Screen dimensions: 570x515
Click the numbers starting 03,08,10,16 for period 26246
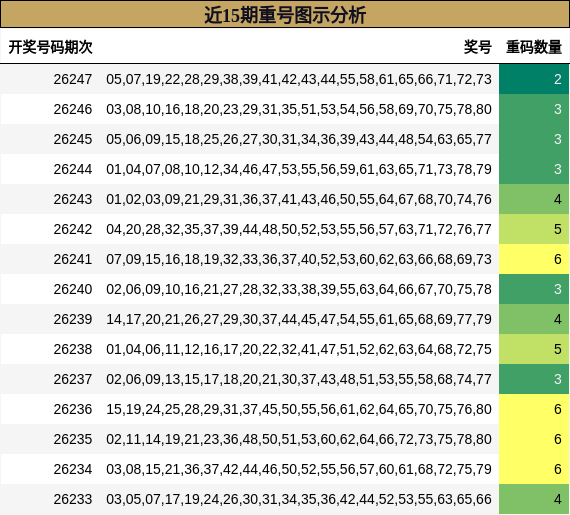pyautogui.click(x=299, y=109)
